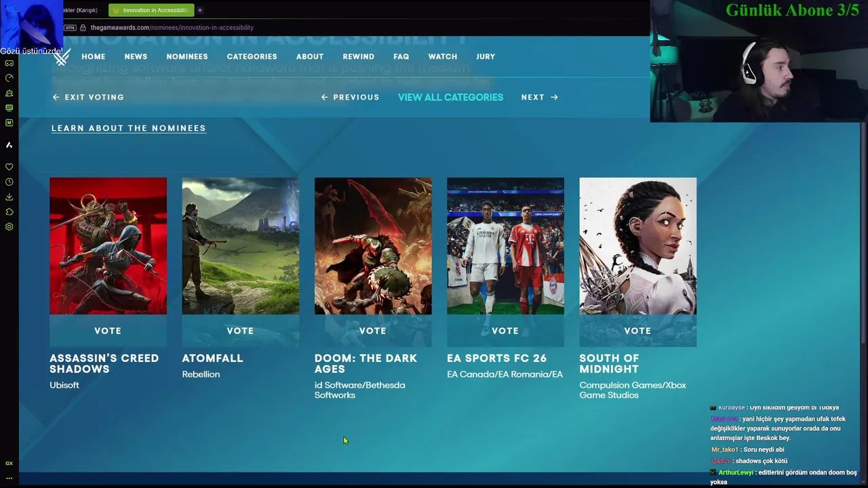Click the Rebellion developer text
This screenshot has height=488, width=868.
coord(201,374)
